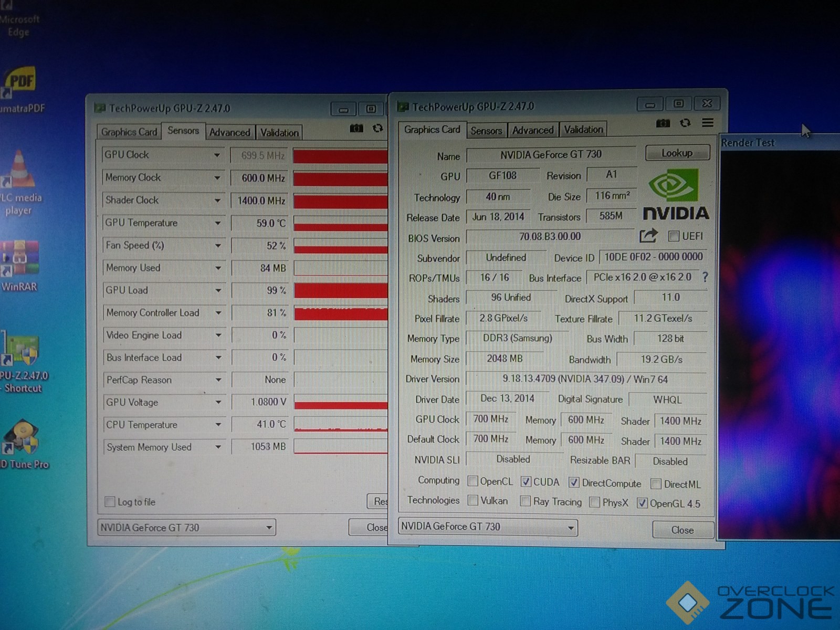
Task: Click the GPU Load red graph bar
Action: (x=341, y=290)
